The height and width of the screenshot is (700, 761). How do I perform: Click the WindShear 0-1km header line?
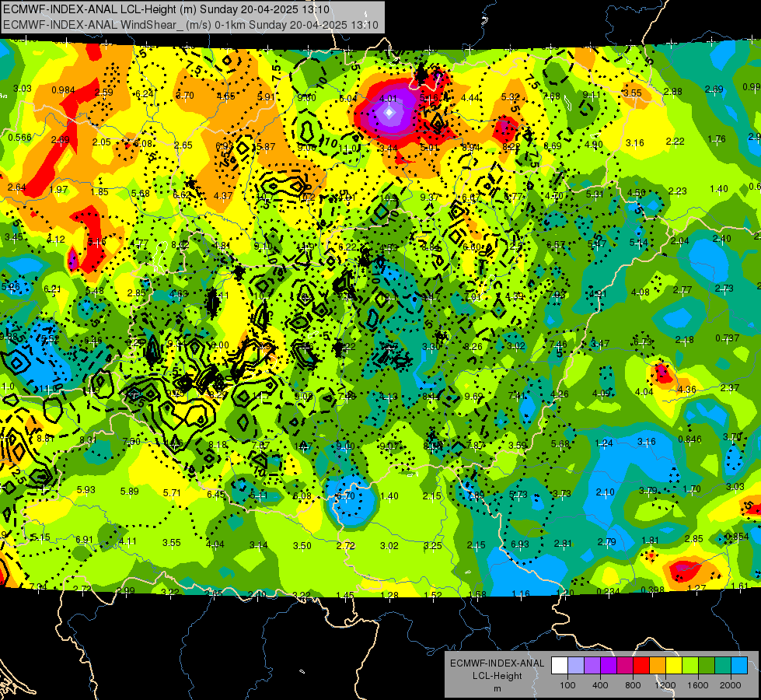click(x=190, y=25)
